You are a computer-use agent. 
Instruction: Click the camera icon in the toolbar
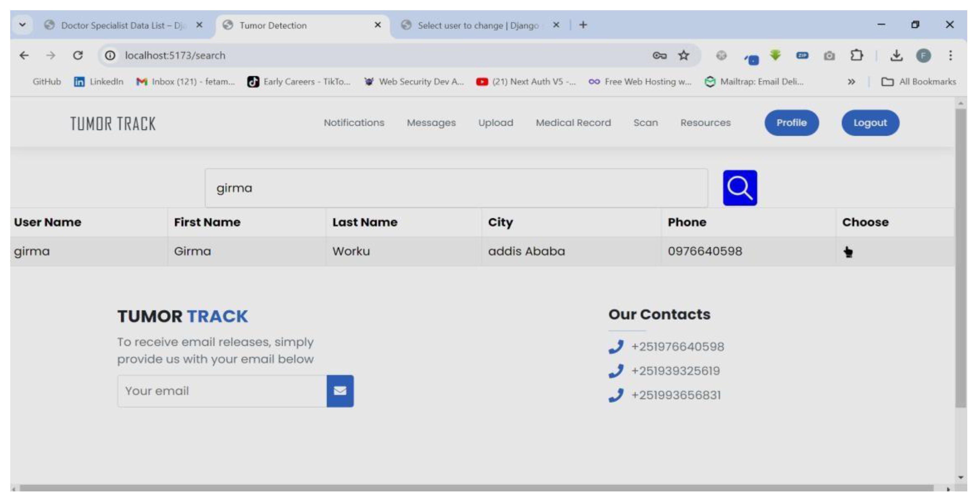coord(830,56)
